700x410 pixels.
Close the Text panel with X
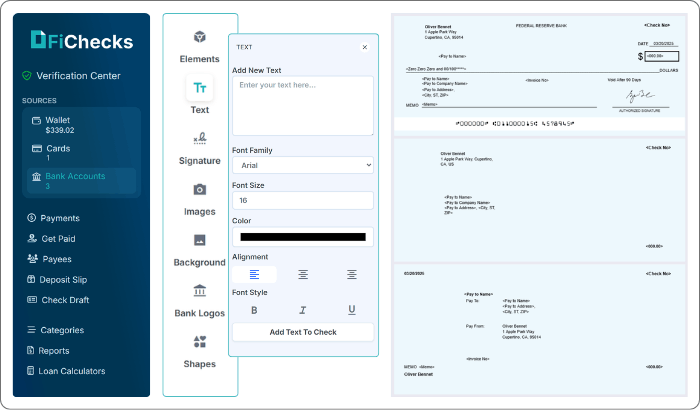pyautogui.click(x=364, y=47)
